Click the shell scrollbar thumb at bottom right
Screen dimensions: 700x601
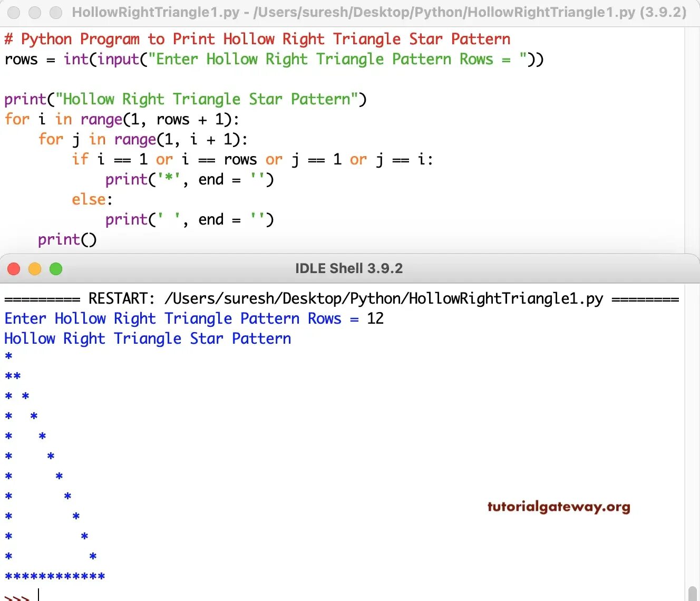(693, 593)
